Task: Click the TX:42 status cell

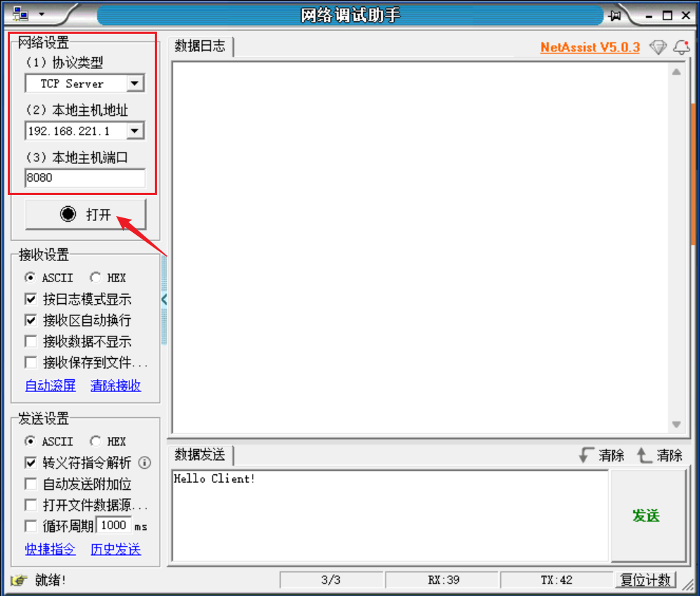Action: (556, 580)
